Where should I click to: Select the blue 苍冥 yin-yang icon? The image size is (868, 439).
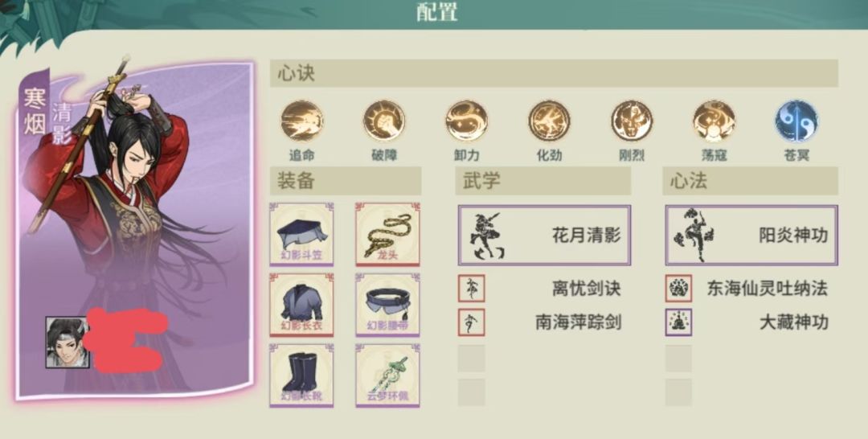[x=796, y=121]
